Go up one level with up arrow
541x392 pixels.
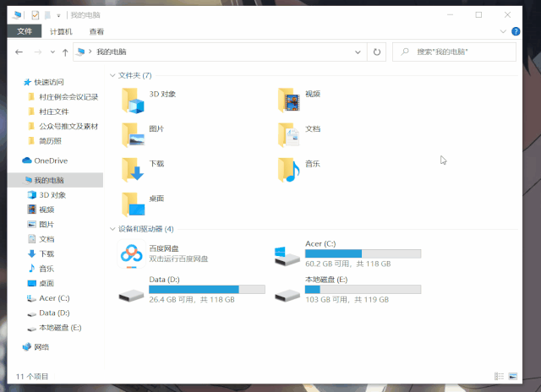[x=65, y=52]
